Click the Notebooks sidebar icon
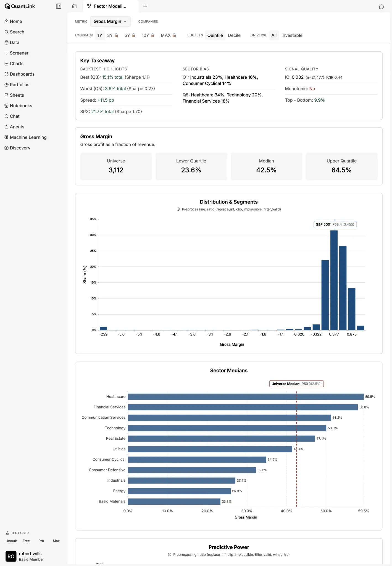 click(x=7, y=105)
